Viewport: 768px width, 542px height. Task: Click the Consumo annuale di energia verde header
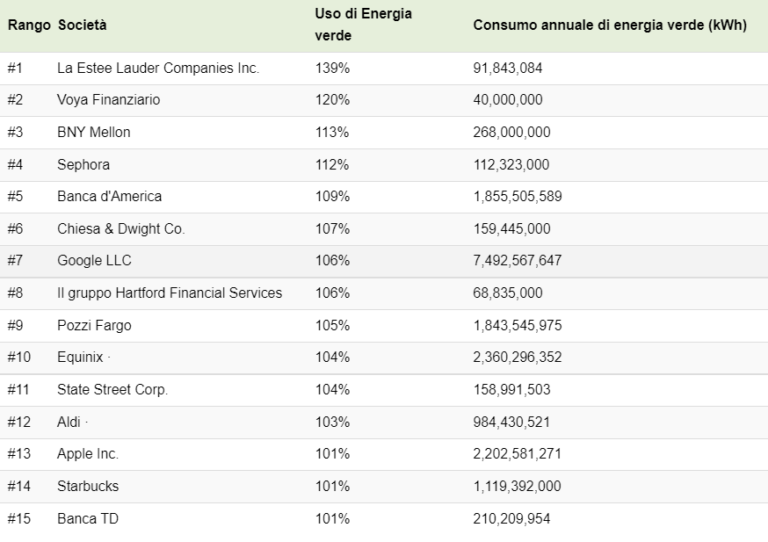(x=610, y=25)
